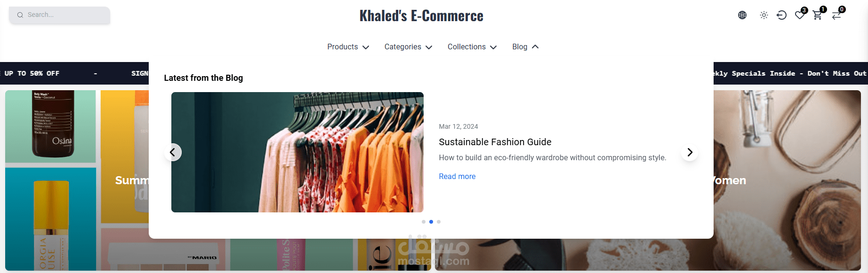The width and height of the screenshot is (868, 273).
Task: Expand the Products dropdown
Action: click(348, 47)
